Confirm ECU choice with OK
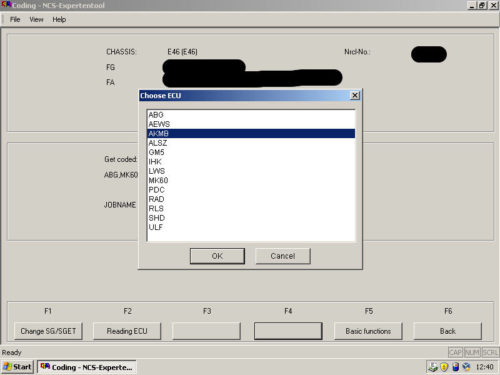This screenshot has width=500, height=375. tap(217, 256)
